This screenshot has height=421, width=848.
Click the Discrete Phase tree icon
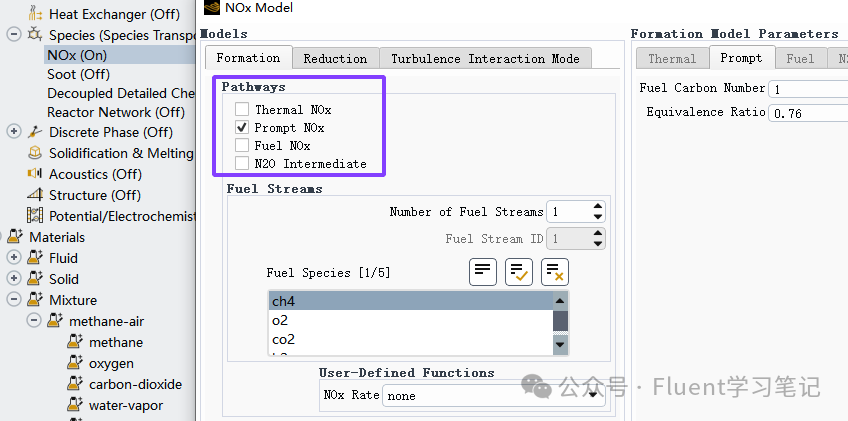(x=35, y=131)
